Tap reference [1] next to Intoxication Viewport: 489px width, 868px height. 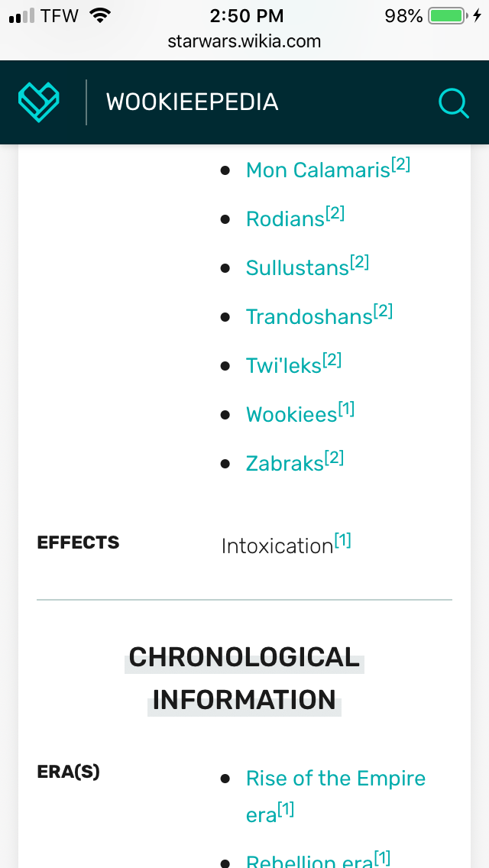(343, 539)
